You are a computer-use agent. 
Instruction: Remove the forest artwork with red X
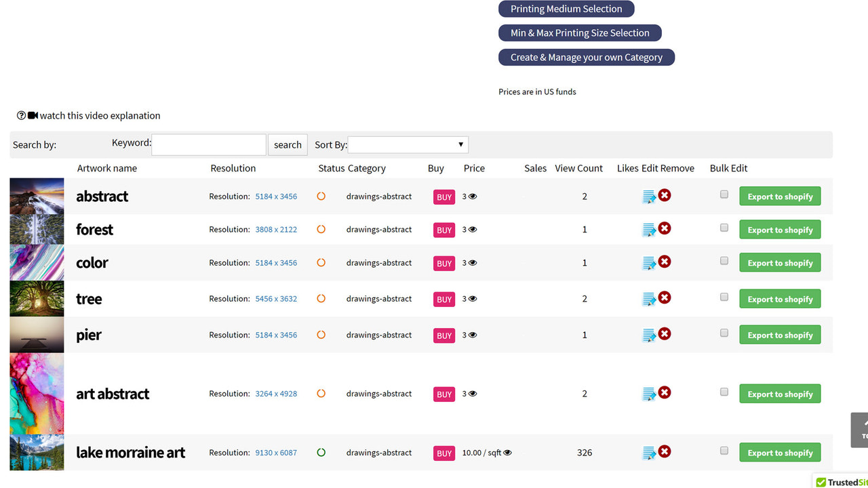pos(665,228)
